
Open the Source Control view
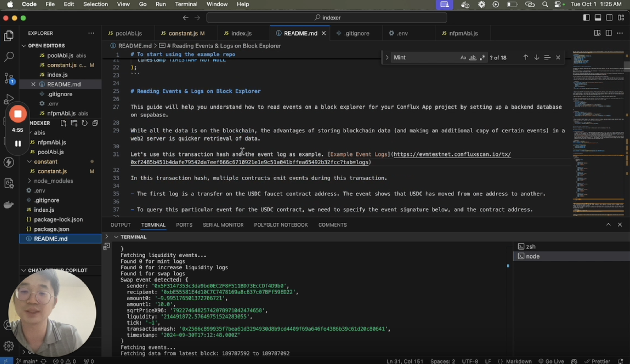(9, 78)
